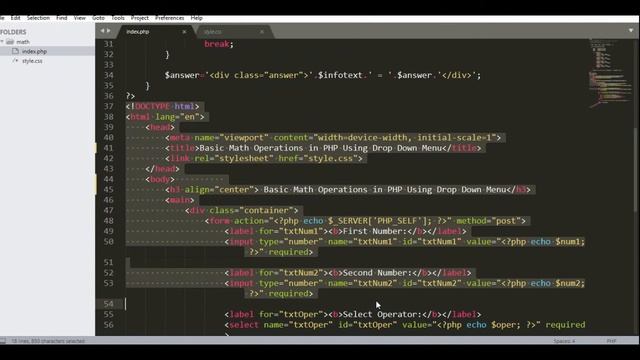The image size is (640, 360).
Task: Switch to the style.css tab
Action: pos(213,31)
